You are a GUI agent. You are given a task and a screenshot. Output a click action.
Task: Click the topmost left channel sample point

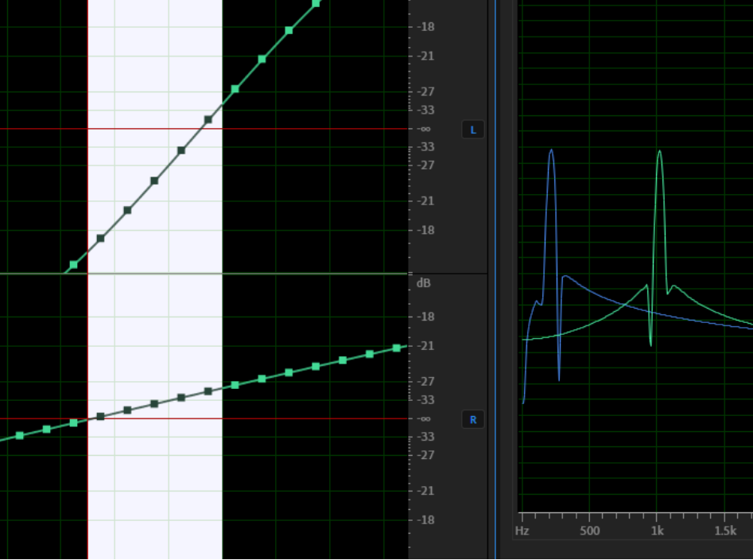(x=316, y=3)
